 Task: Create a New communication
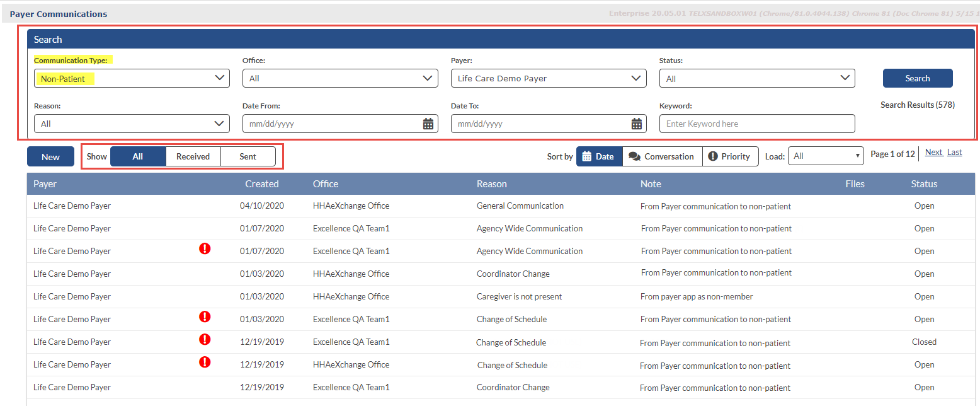tap(50, 157)
